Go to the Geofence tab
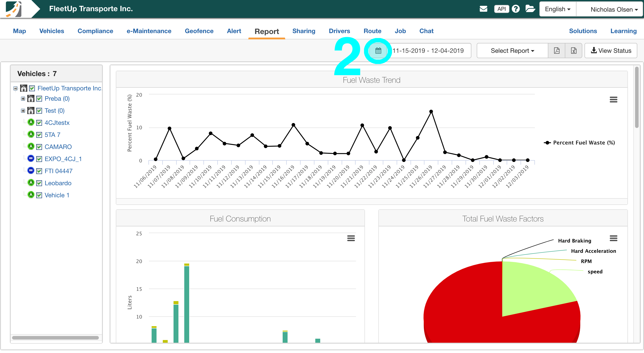 click(x=199, y=31)
